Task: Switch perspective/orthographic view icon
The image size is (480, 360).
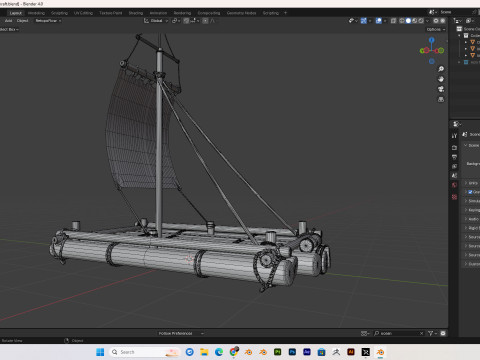Action: click(441, 99)
